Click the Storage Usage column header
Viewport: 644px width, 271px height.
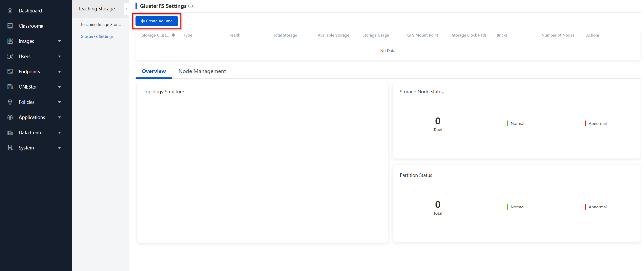[x=376, y=35]
